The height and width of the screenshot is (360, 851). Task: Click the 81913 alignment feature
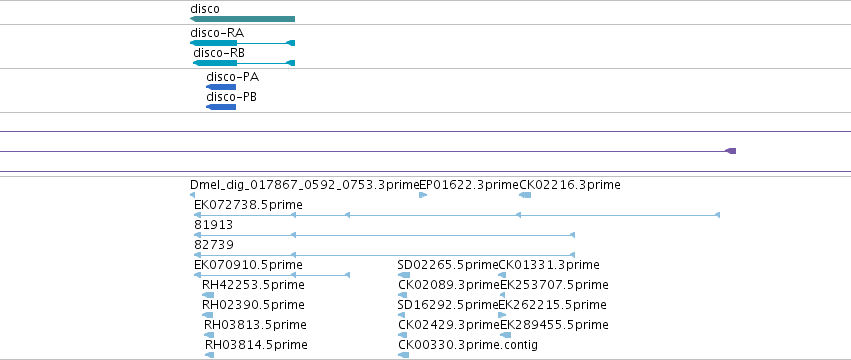[384, 235]
